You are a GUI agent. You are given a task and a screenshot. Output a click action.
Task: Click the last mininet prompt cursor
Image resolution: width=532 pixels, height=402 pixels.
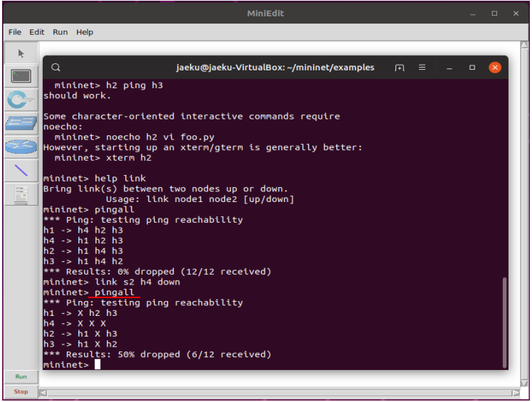tap(97, 365)
